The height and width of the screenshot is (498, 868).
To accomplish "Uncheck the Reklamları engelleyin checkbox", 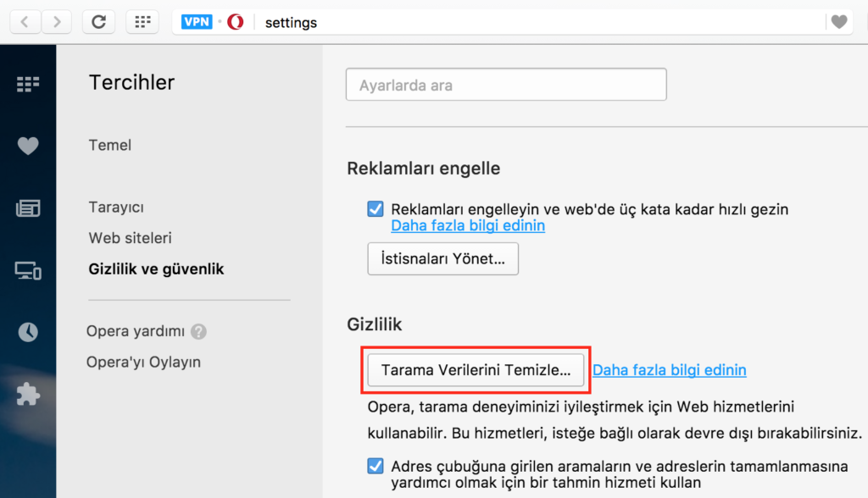I will coord(376,209).
